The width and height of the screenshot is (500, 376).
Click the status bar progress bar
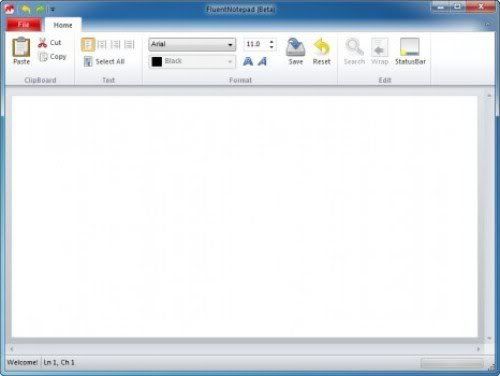point(452,363)
